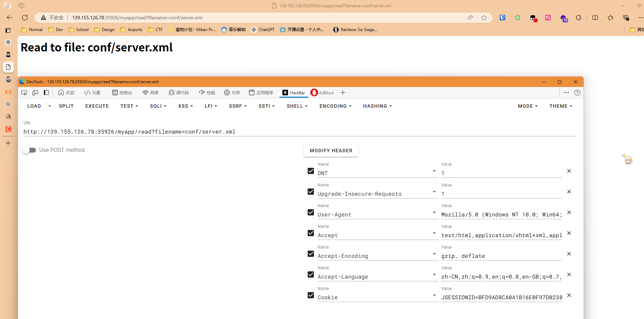Open the Bitwarden extension icon
Screen dimensions: 644x319
(502, 18)
